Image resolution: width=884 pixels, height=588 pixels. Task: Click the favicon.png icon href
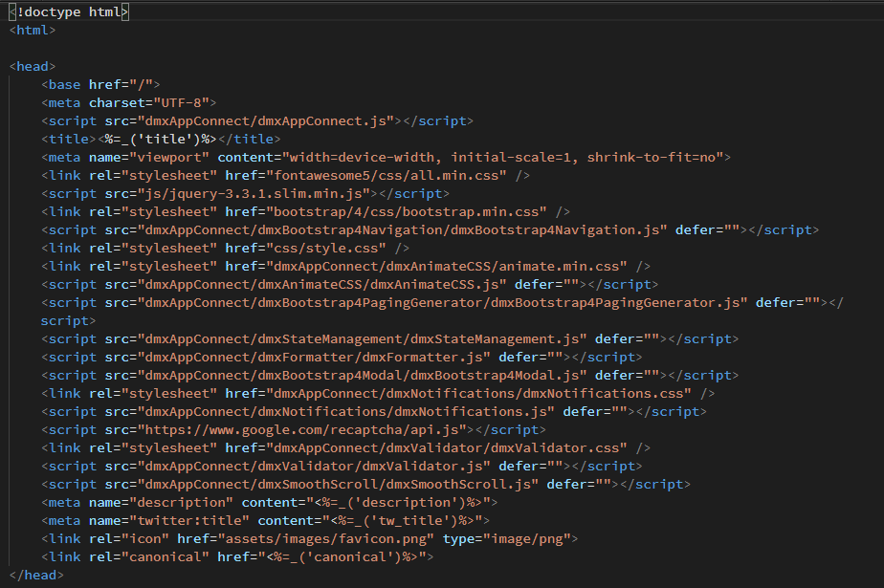click(326, 539)
